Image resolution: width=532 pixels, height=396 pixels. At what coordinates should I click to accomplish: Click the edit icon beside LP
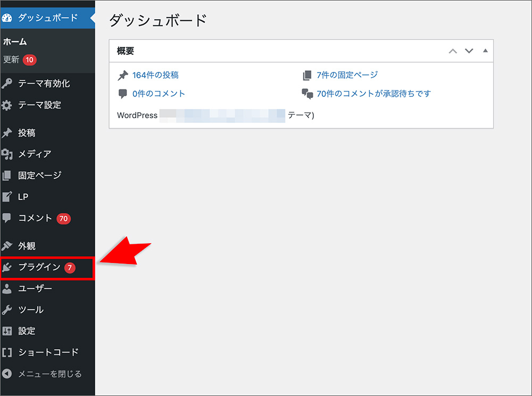7,197
